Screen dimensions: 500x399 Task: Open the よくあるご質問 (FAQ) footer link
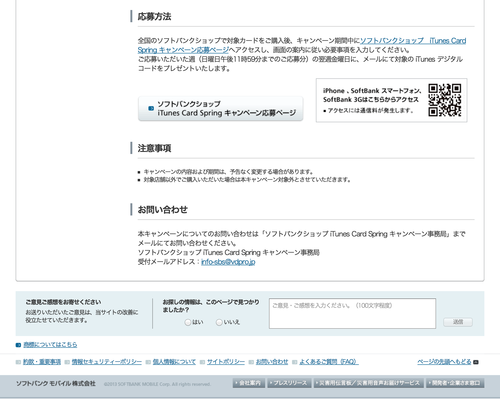point(329,362)
